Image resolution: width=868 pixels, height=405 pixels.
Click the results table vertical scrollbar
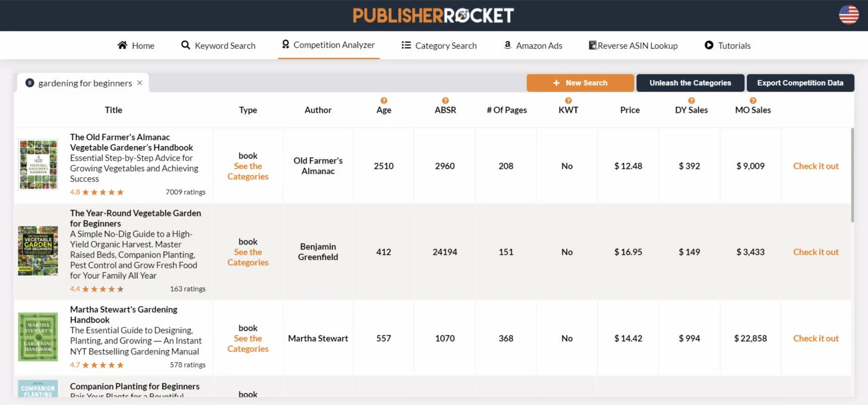[x=852, y=174]
